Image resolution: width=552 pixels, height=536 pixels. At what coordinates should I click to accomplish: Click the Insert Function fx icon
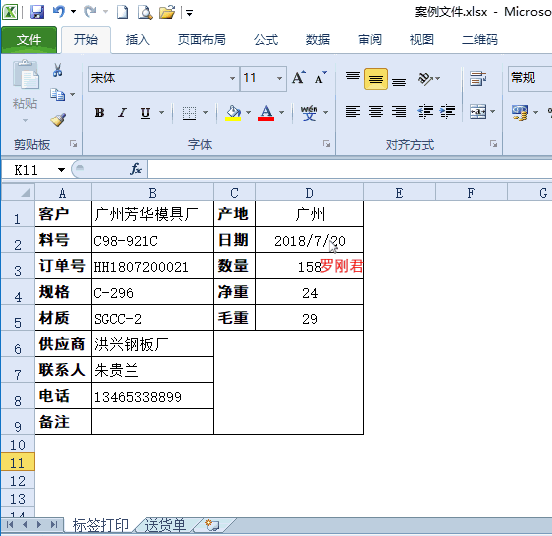(136, 169)
